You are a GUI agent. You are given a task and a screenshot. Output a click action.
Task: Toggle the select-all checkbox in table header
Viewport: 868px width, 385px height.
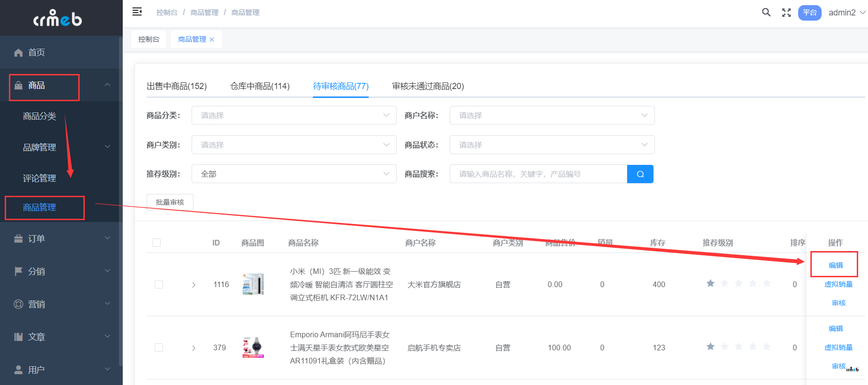tap(156, 243)
